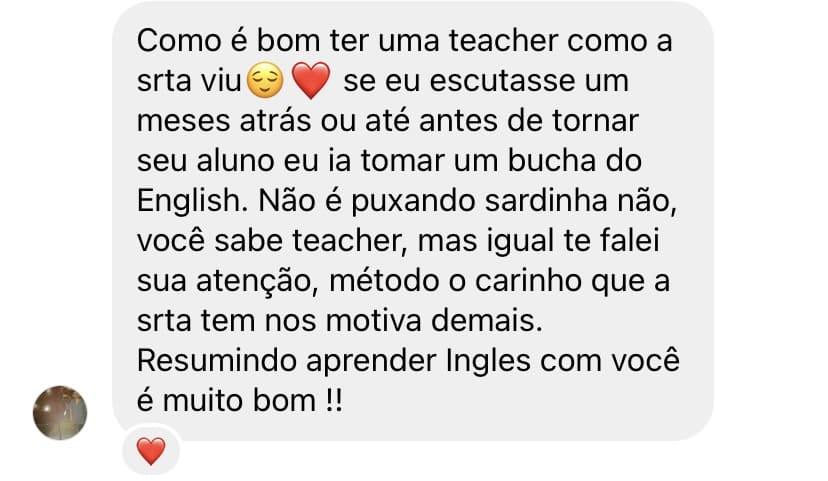The image size is (828, 481).
Task: Open the sender's round profile picture
Action: (60, 412)
